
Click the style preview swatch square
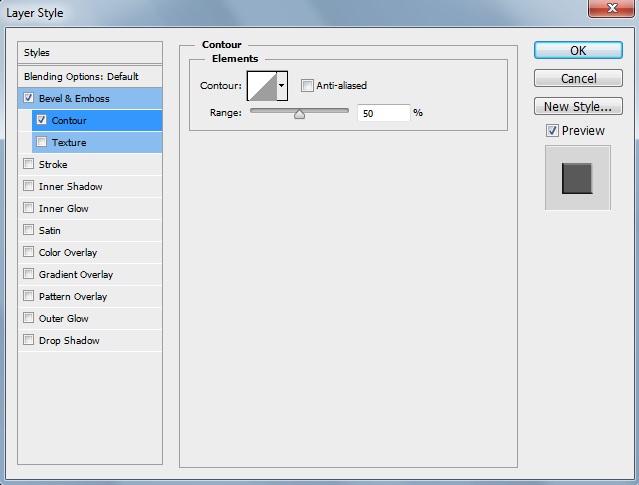(577, 178)
